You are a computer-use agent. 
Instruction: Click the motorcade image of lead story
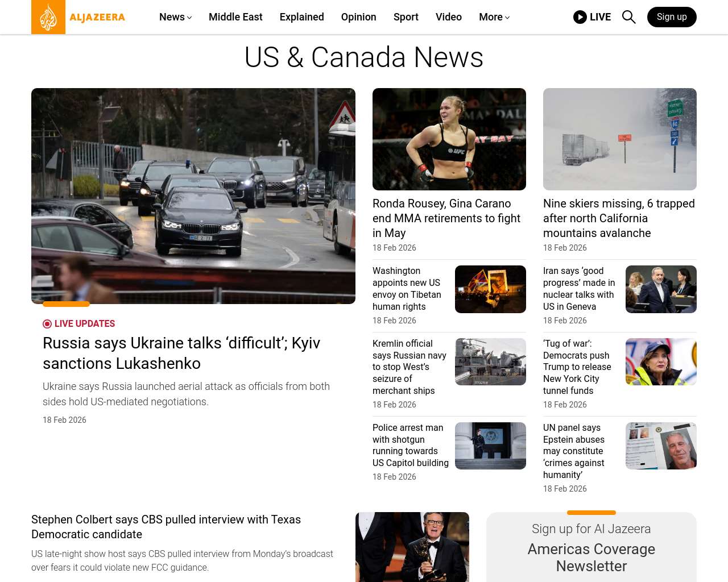(193, 196)
